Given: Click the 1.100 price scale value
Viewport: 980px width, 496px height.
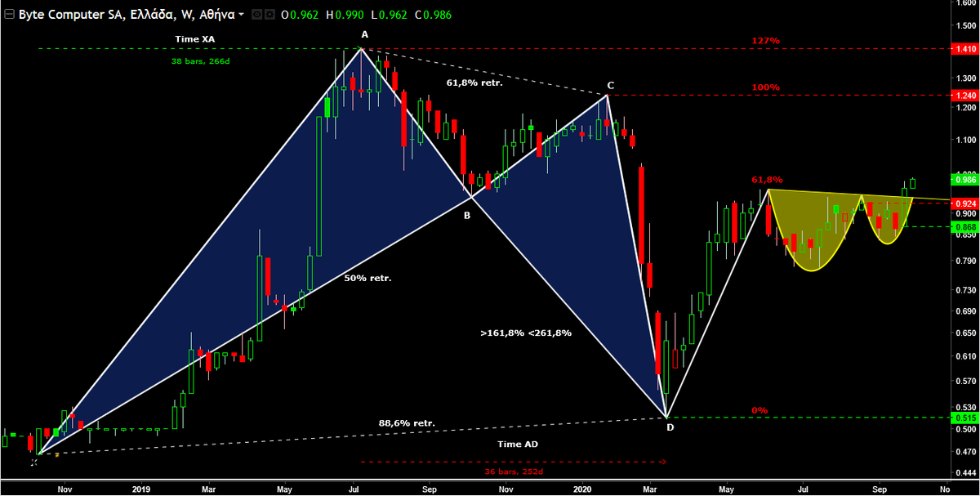Looking at the screenshot, I should coord(967,141).
